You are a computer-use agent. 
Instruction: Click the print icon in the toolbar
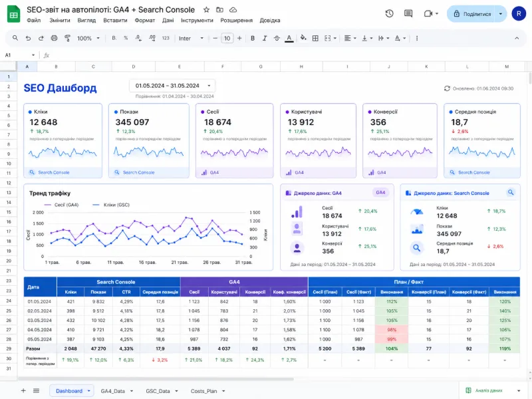(x=54, y=38)
